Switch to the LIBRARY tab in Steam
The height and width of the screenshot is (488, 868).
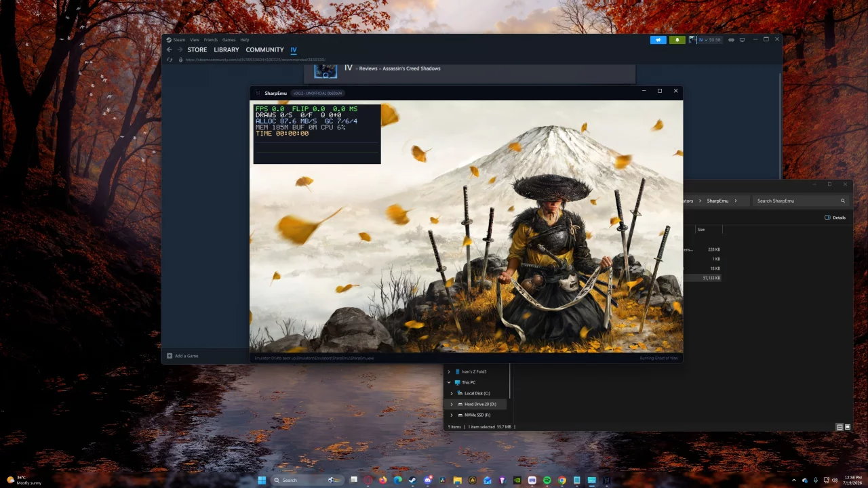point(226,50)
